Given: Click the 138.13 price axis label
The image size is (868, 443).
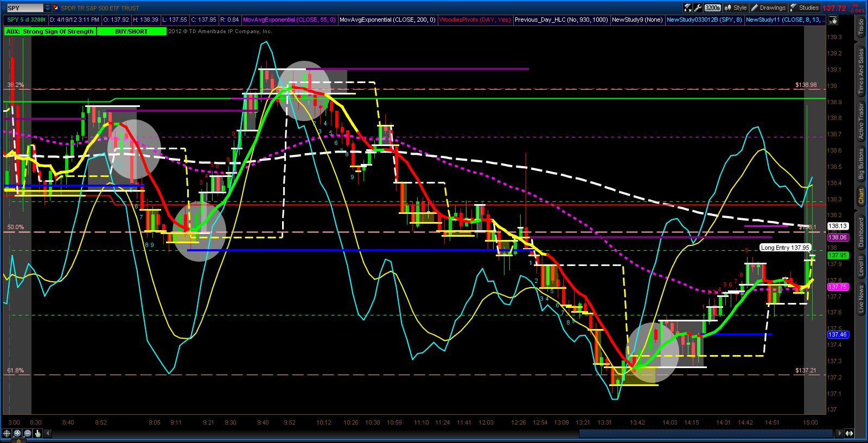Looking at the screenshot, I should pos(838,226).
